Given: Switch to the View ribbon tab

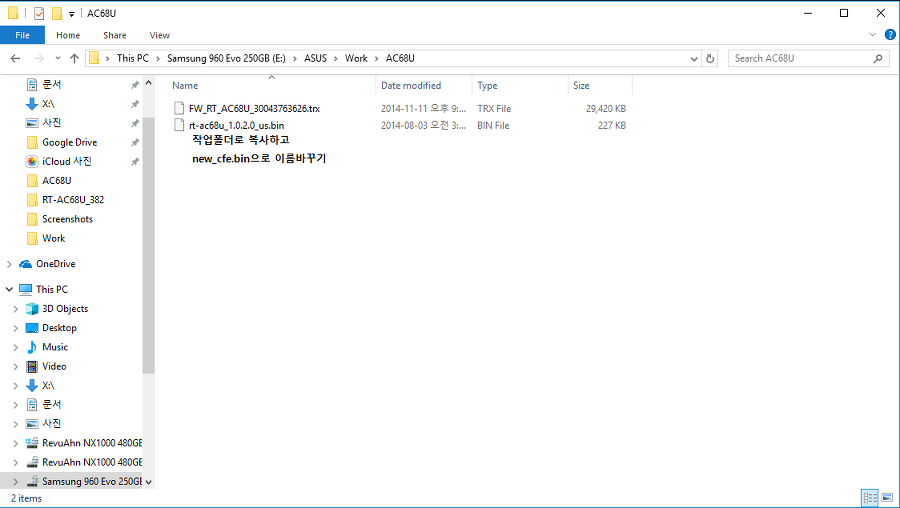Looking at the screenshot, I should tap(159, 35).
